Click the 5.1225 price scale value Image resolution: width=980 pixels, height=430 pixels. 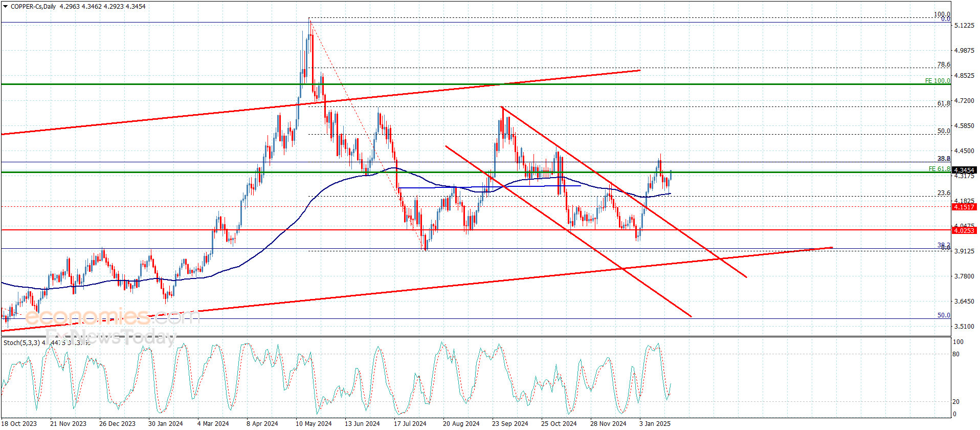tap(964, 26)
